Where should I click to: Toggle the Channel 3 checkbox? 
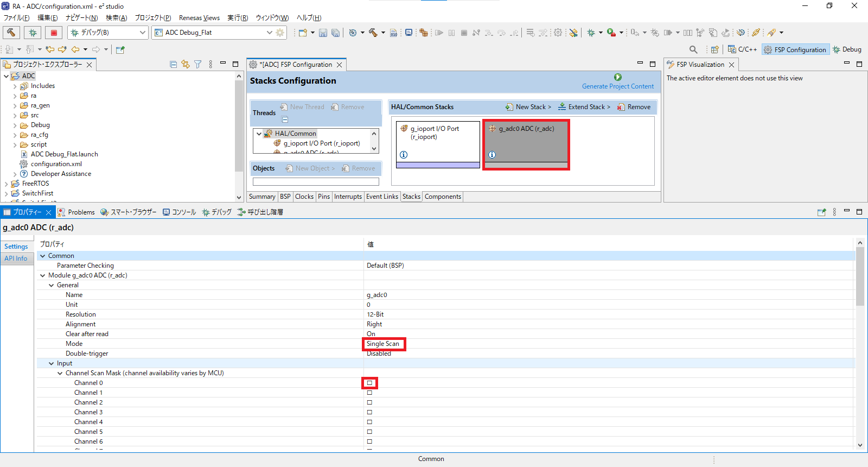coord(369,412)
